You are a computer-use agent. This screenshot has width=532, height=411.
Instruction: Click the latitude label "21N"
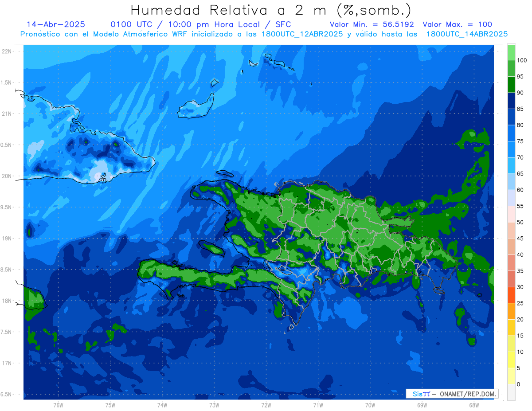pos(7,114)
